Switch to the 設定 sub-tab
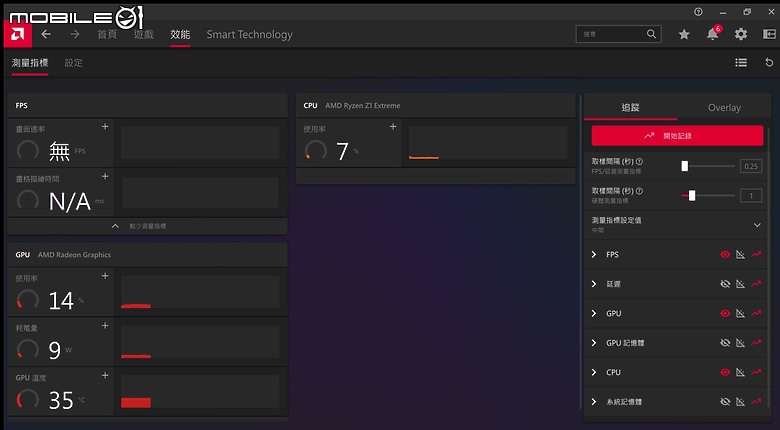This screenshot has width=780, height=430. click(74, 63)
